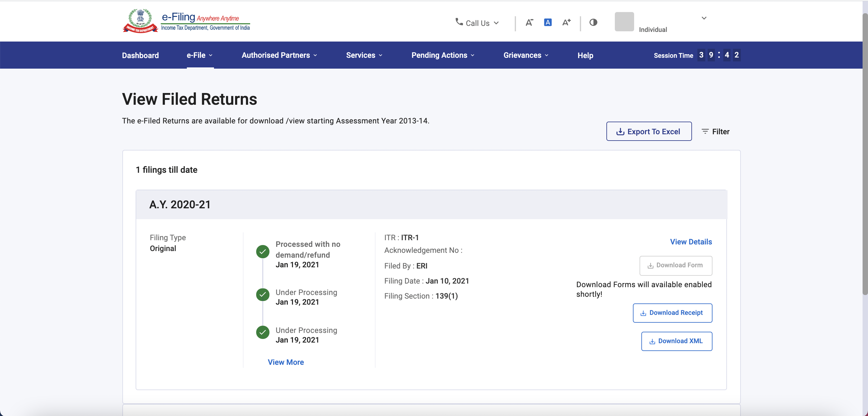
Task: Click the download icon inside Download XML button
Action: click(652, 341)
